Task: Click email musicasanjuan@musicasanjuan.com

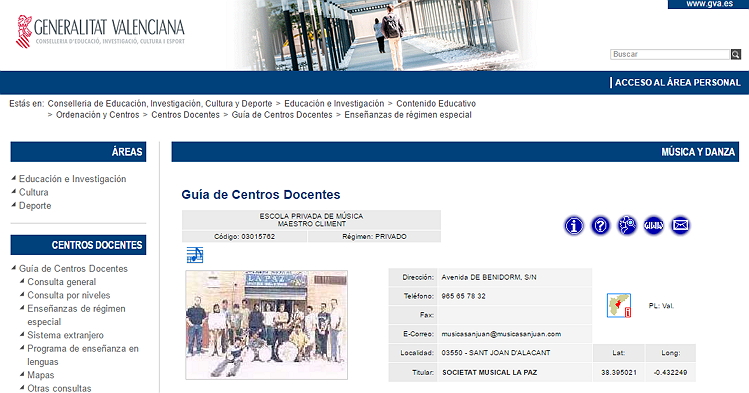Action: (501, 334)
